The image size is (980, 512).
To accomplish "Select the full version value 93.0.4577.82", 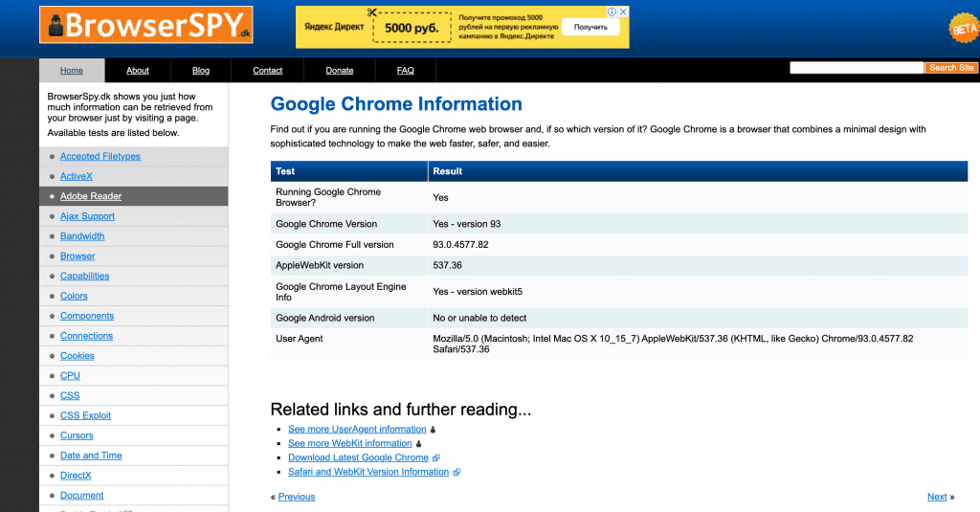I will 460,245.
